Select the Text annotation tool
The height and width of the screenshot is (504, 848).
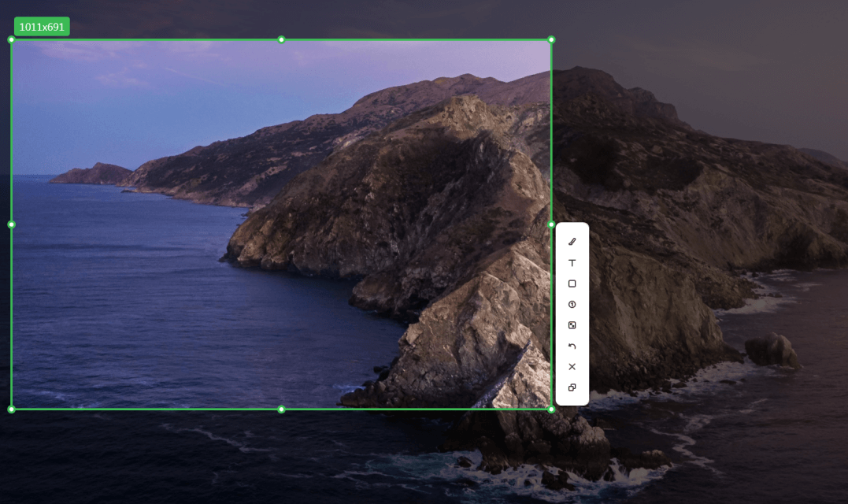(572, 263)
